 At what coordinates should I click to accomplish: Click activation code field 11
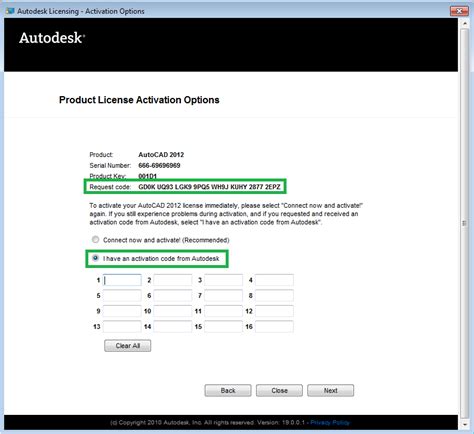click(x=223, y=311)
